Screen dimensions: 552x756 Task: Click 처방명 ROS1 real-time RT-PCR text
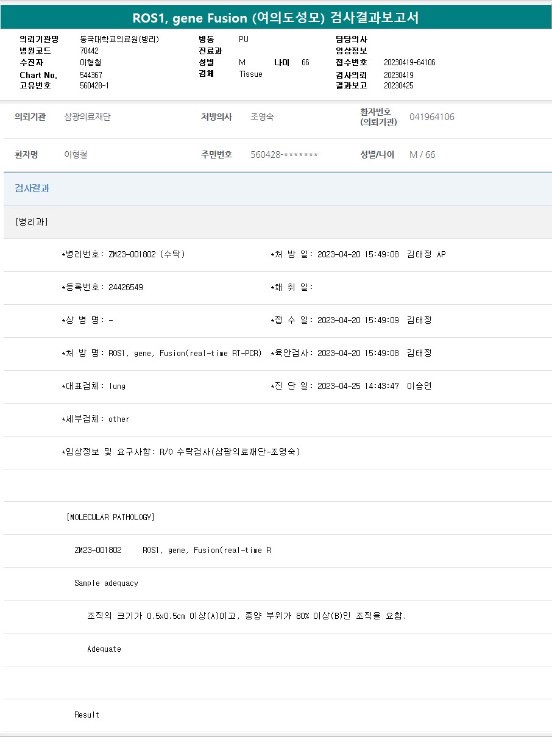(x=185, y=353)
